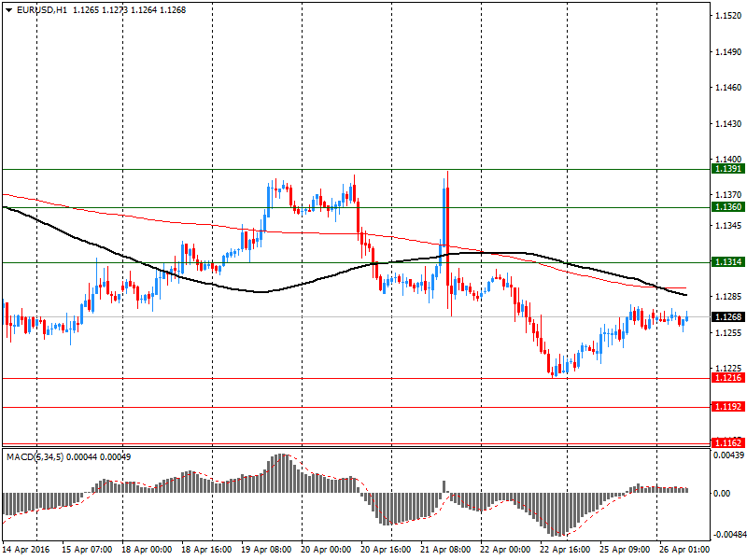Click the 1.1255 price scale value
Image resolution: width=747 pixels, height=560 pixels.
pyautogui.click(x=728, y=333)
